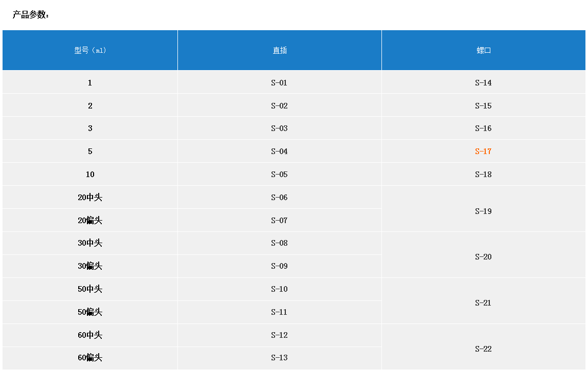The width and height of the screenshot is (588, 389).
Task: Select the 20中头 row label
Action: click(x=90, y=198)
